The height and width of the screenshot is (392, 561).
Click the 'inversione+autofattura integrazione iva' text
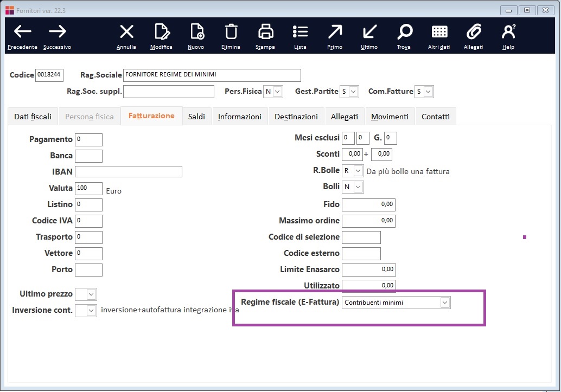170,310
